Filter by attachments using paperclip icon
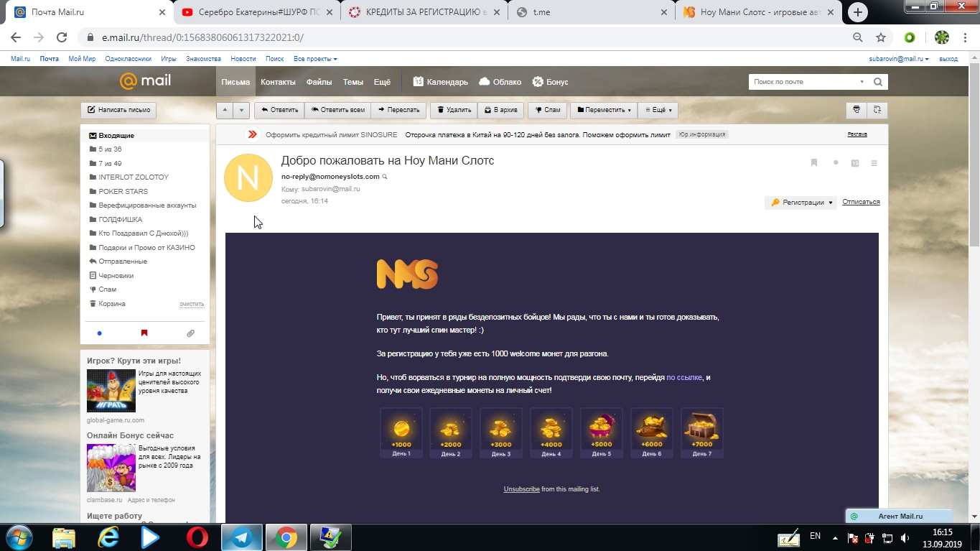Image resolution: width=980 pixels, height=551 pixels. tap(190, 333)
